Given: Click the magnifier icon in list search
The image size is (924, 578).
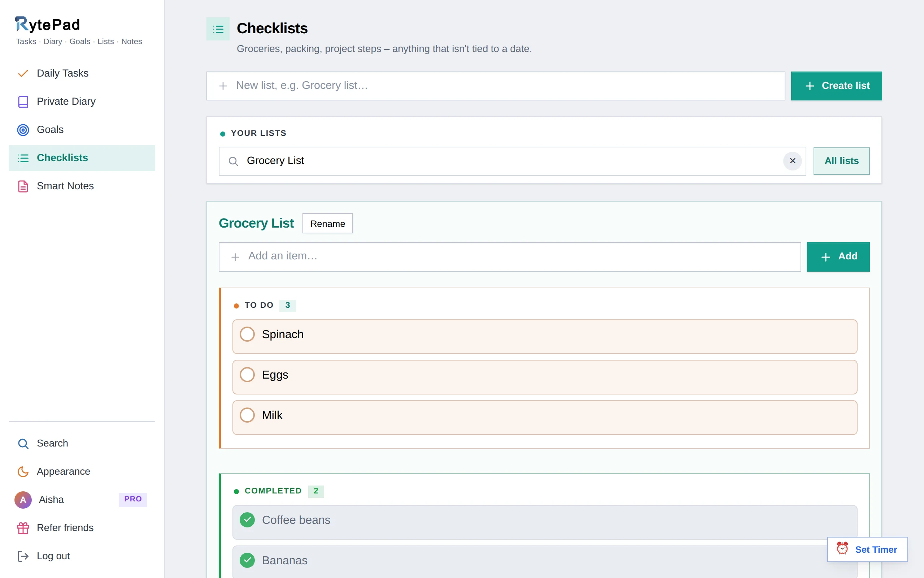Looking at the screenshot, I should pos(233,161).
